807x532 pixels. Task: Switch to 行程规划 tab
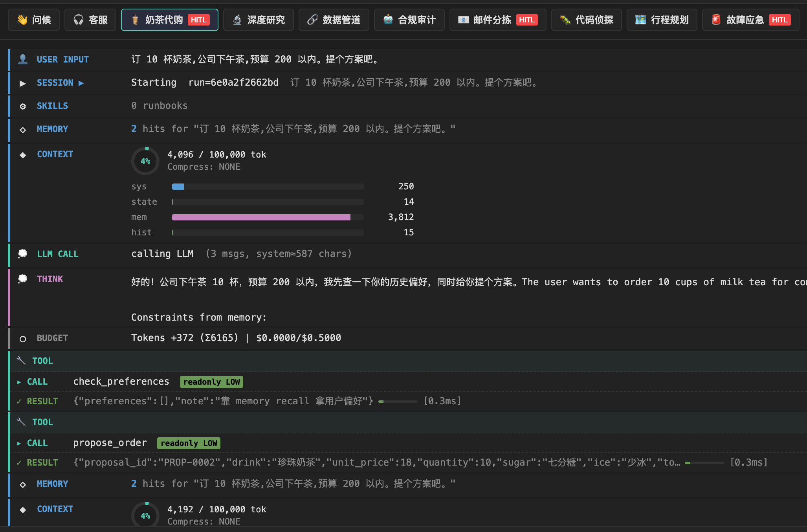pyautogui.click(x=662, y=20)
